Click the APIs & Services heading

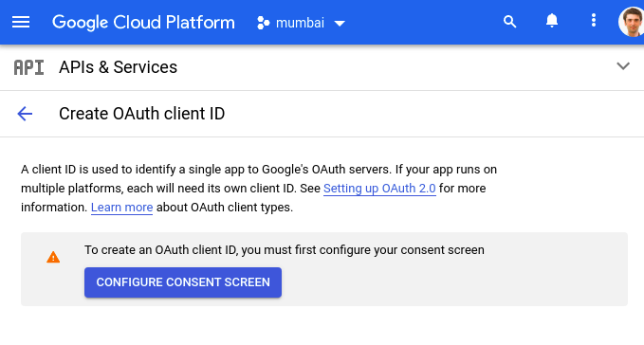coord(119,67)
